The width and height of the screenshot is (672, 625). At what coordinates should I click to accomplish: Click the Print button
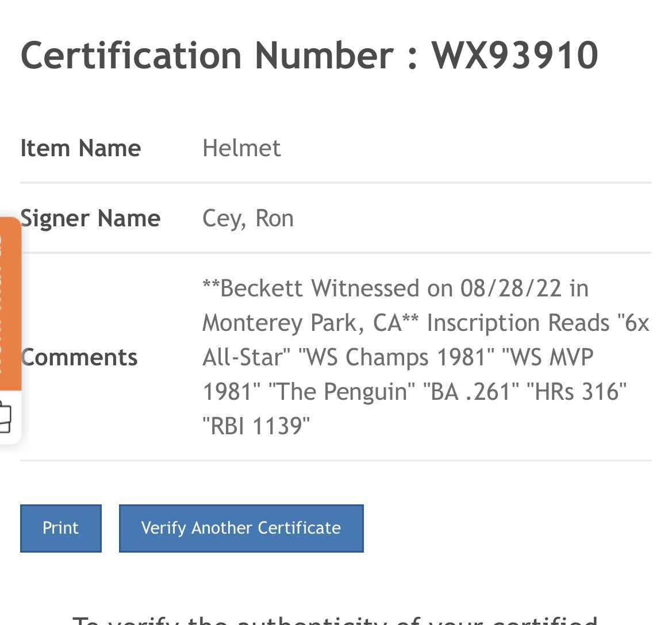tap(60, 528)
